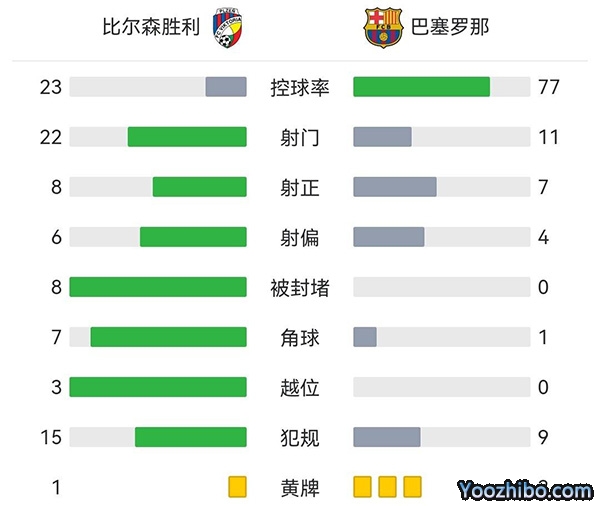600x506 pixels.
Task: Click the FC Barcelona team crest
Action: coord(381,27)
